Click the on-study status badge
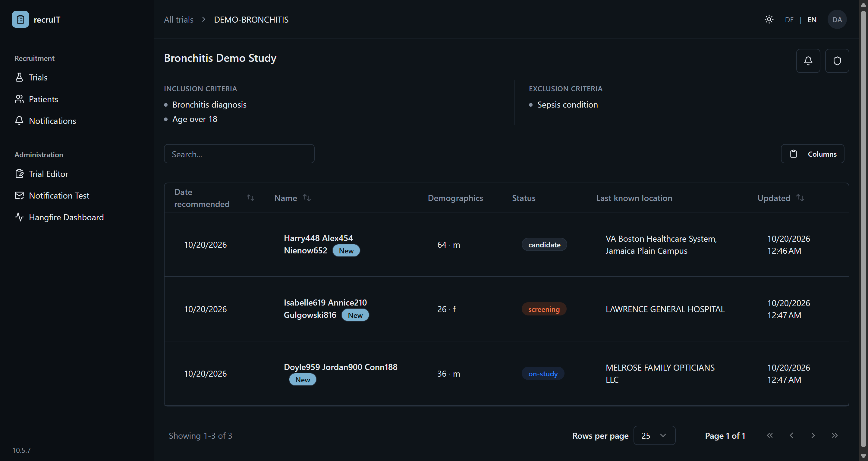This screenshot has width=868, height=461. click(543, 373)
